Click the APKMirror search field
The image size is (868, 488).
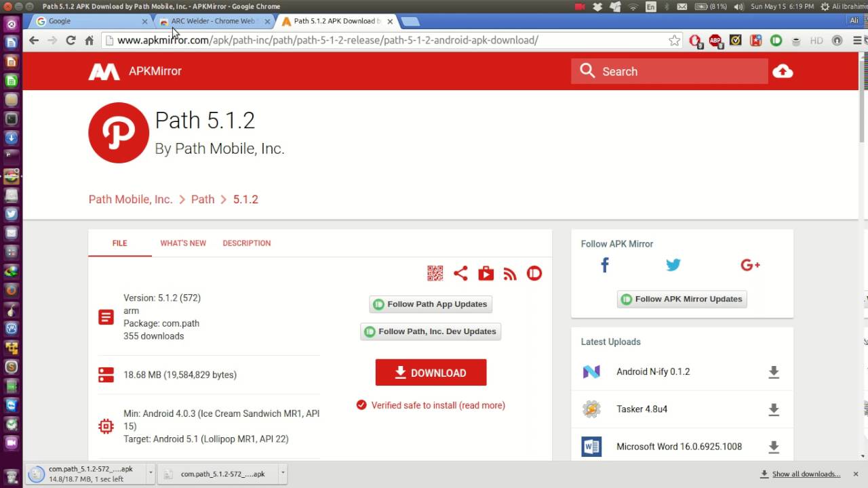(x=669, y=71)
